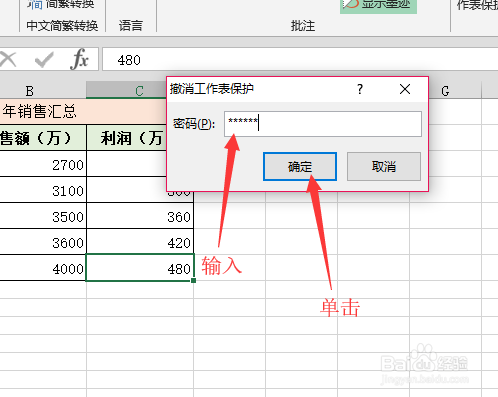
Task: Click the selected cell containing 480
Action: click(140, 268)
